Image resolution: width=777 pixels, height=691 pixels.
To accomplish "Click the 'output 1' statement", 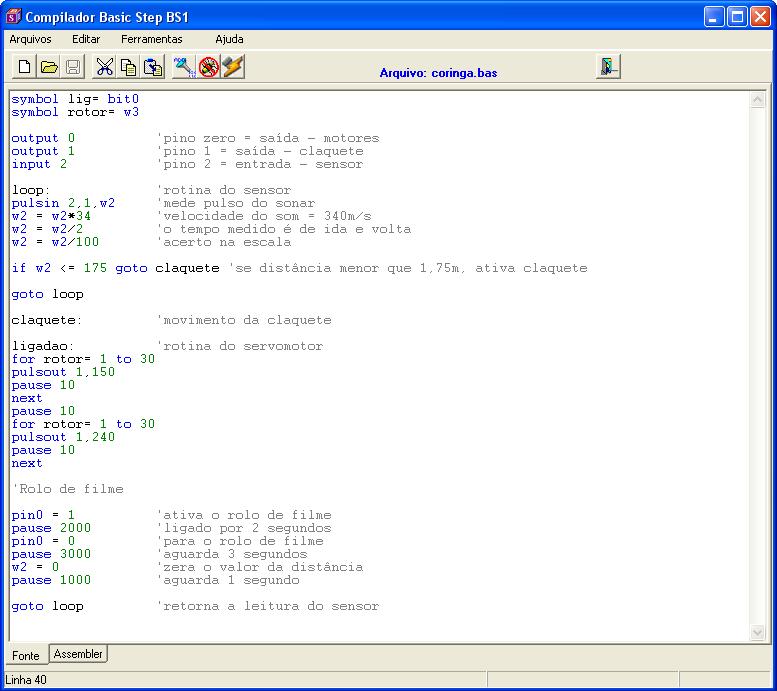I will [x=43, y=151].
